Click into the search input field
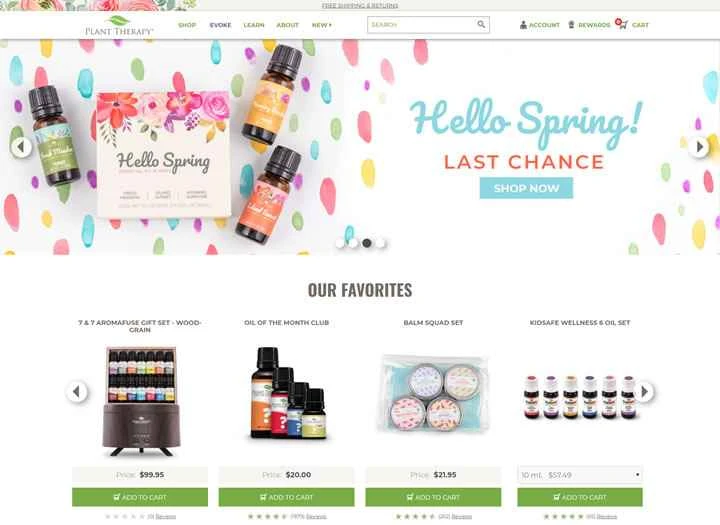Screen dimensions: 720x525 (422, 25)
